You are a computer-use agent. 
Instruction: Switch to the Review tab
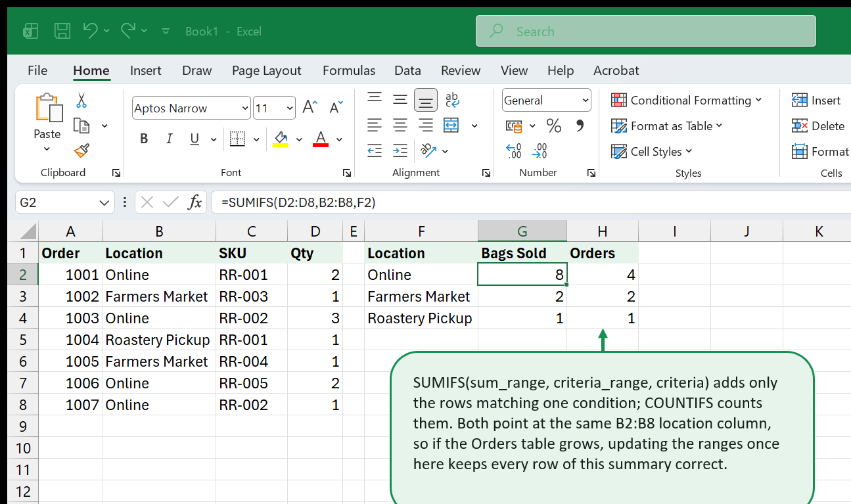[461, 70]
